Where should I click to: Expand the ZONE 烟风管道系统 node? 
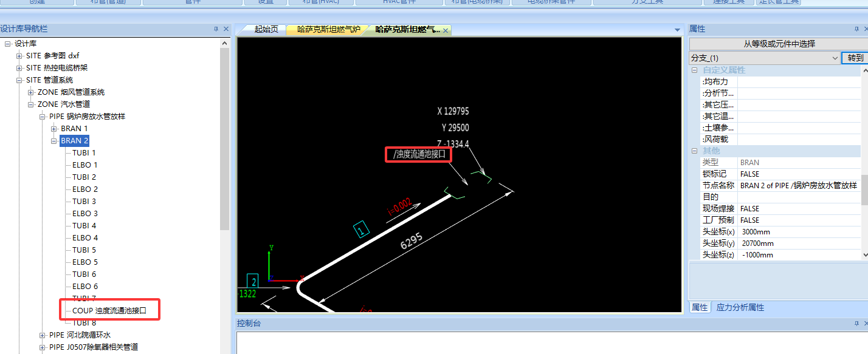(31, 92)
